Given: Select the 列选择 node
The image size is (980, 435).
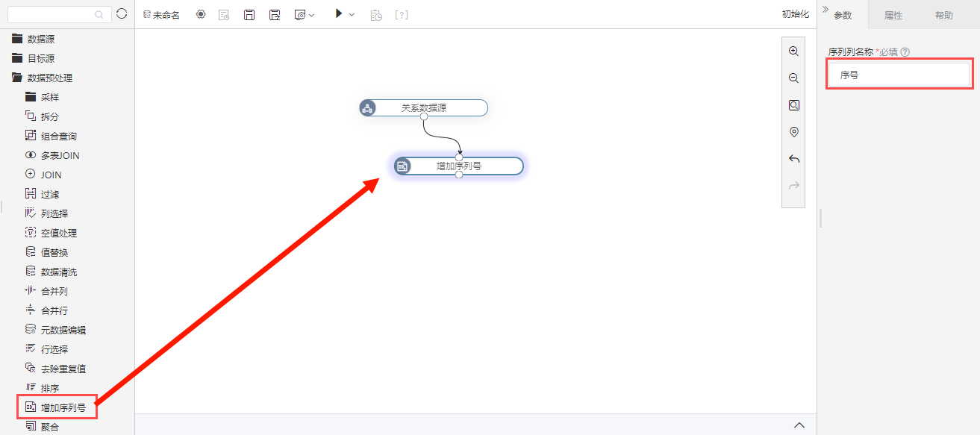Looking at the screenshot, I should pos(46,213).
